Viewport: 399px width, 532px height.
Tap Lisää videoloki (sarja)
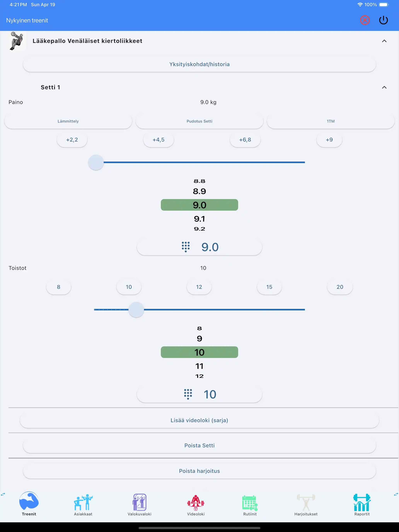(x=199, y=420)
